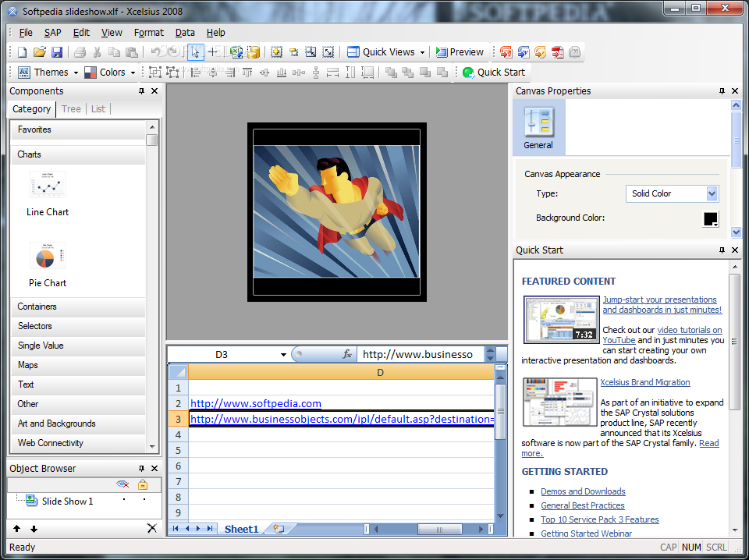Save with the floppy disk icon
Viewport: 749px width, 560px height.
pyautogui.click(x=57, y=52)
